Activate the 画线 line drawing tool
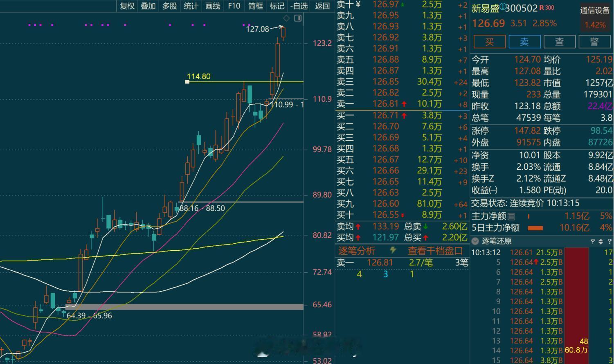Viewport: 614px width, 364px height. (213, 6)
